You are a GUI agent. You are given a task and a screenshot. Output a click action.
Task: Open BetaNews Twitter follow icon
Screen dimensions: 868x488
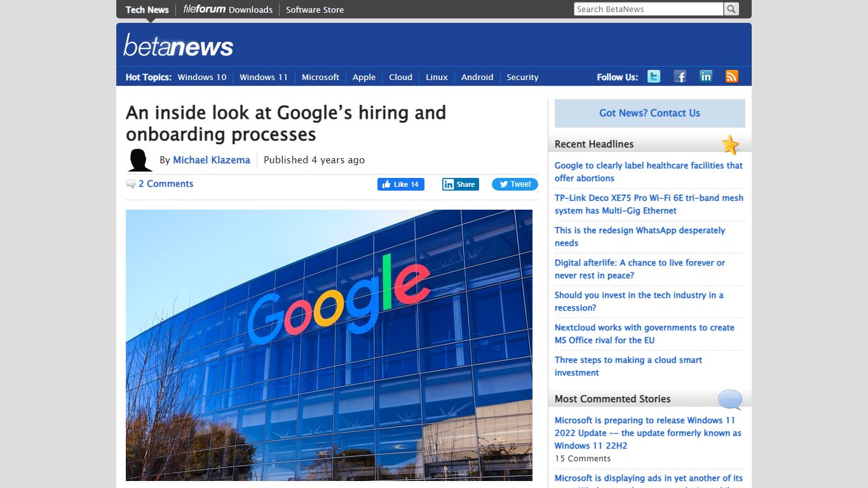(x=654, y=76)
